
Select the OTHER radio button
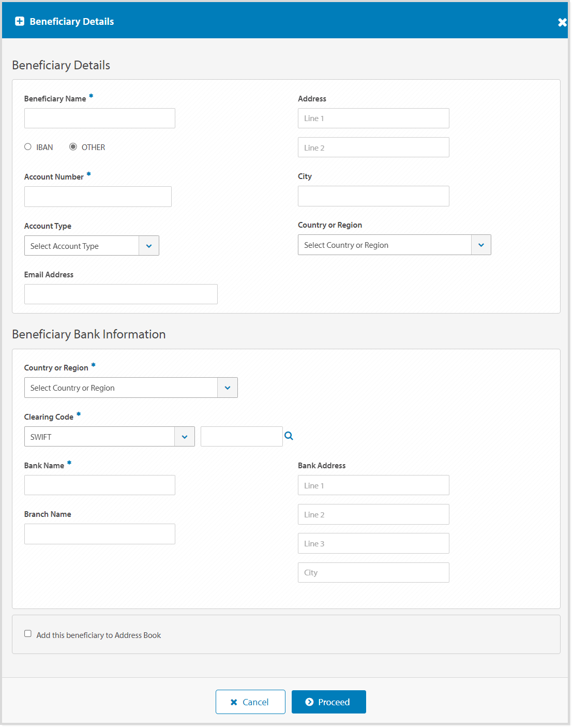pos(73,146)
